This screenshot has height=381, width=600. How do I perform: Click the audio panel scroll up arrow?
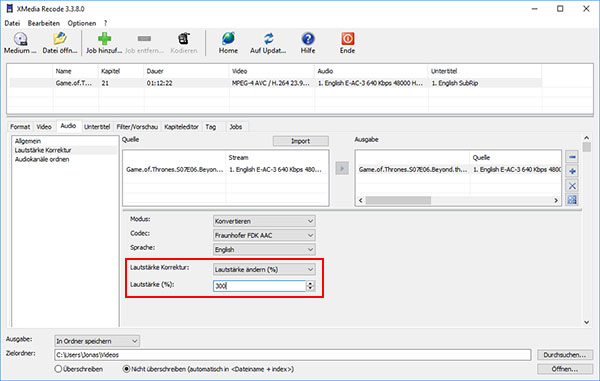point(587,138)
